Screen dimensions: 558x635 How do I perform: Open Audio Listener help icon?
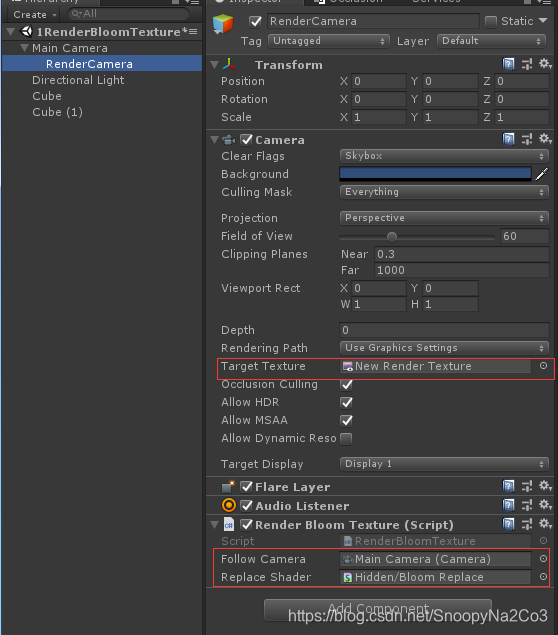509,505
